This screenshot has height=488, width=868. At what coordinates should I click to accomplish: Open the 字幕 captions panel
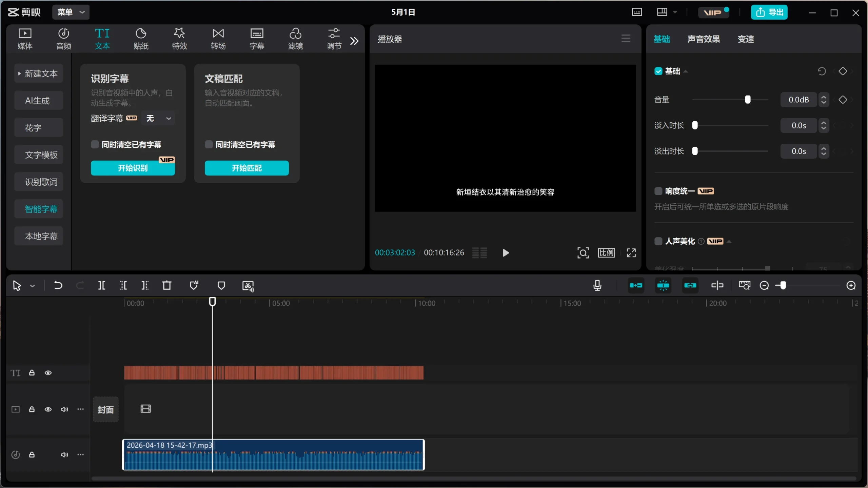pos(257,39)
